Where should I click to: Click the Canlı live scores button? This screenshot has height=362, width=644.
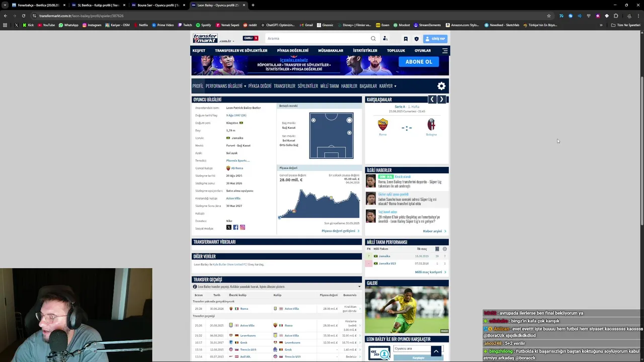click(250, 38)
